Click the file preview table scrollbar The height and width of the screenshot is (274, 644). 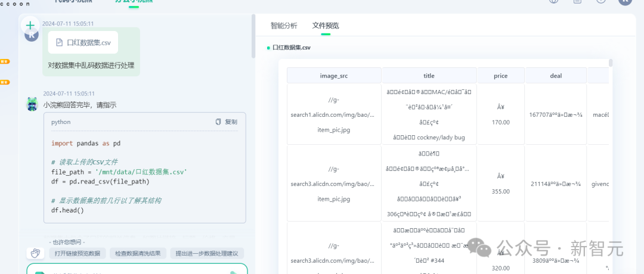coord(611,63)
